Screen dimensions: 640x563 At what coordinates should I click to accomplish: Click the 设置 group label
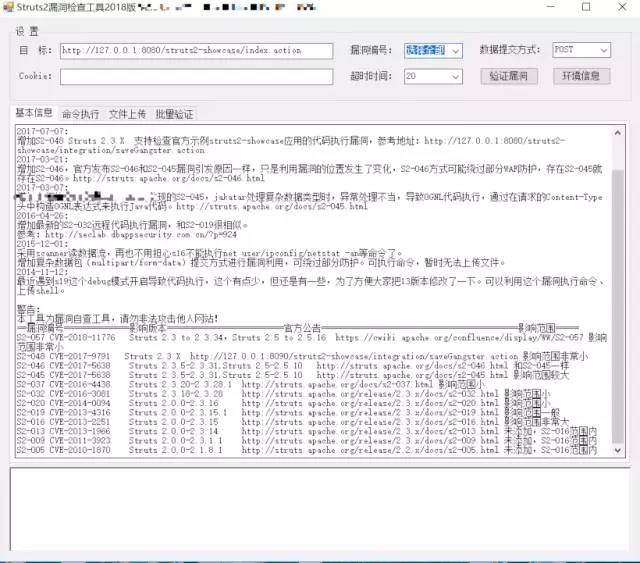pos(27,31)
